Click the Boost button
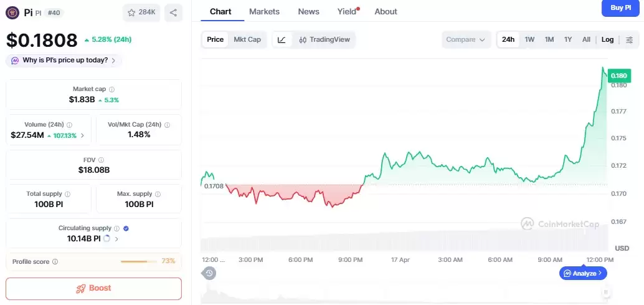This screenshot has height=305, width=644. [93, 288]
